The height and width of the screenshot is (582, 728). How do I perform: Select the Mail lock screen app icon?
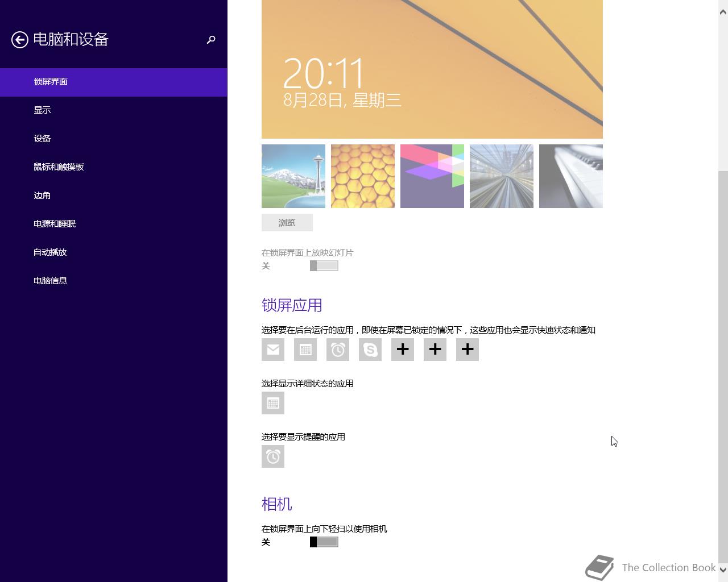click(273, 350)
